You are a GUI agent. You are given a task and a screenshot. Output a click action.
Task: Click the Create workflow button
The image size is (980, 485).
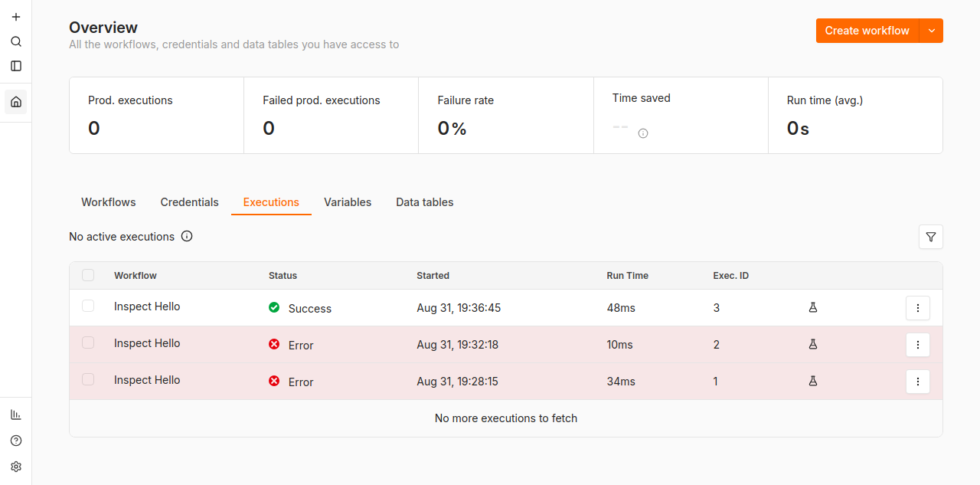pyautogui.click(x=867, y=31)
